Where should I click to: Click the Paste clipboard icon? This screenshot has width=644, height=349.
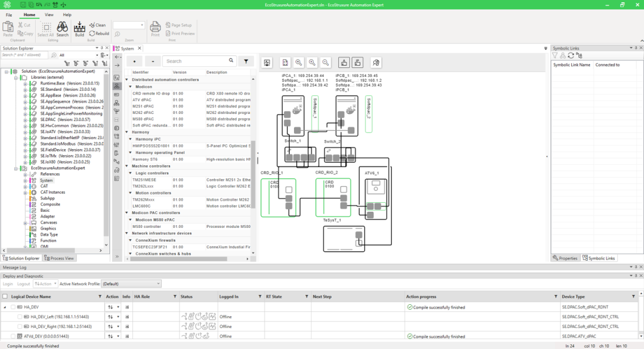pos(8,27)
